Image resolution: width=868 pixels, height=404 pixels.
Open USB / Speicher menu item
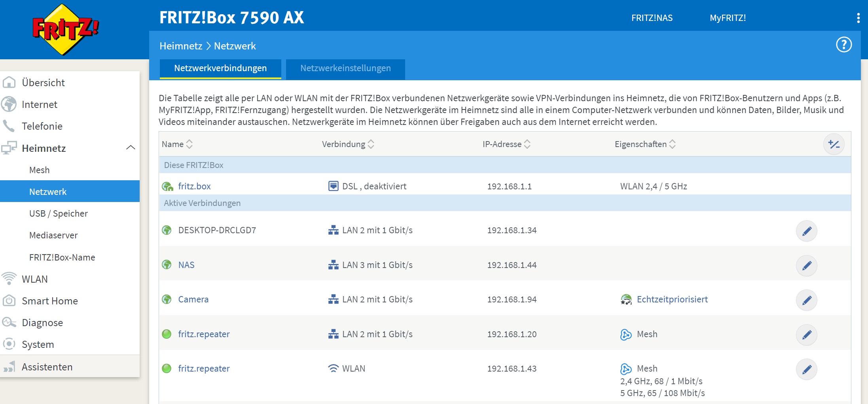click(59, 213)
